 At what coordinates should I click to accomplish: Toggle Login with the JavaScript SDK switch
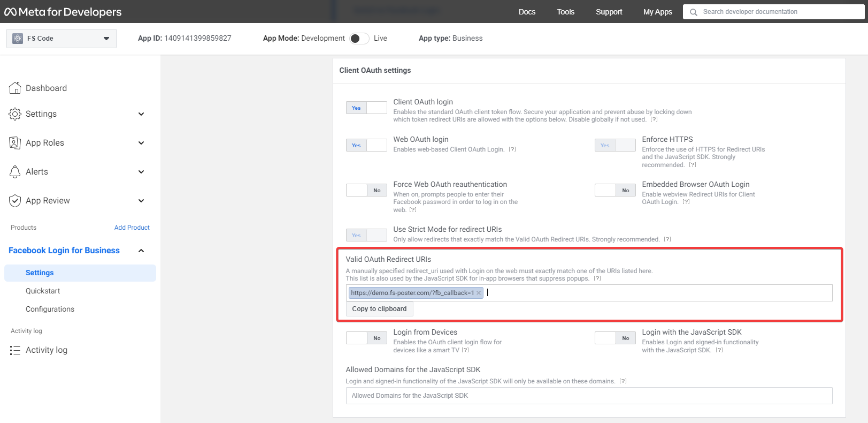click(615, 338)
